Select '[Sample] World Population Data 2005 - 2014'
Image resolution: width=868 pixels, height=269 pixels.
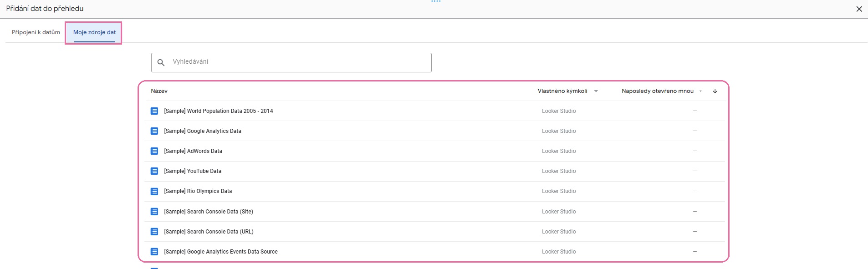point(219,111)
